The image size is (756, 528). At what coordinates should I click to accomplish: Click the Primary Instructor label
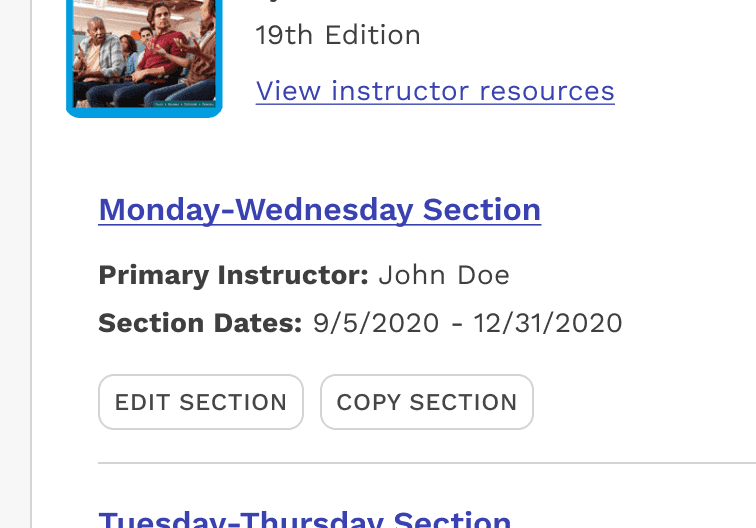point(233,275)
